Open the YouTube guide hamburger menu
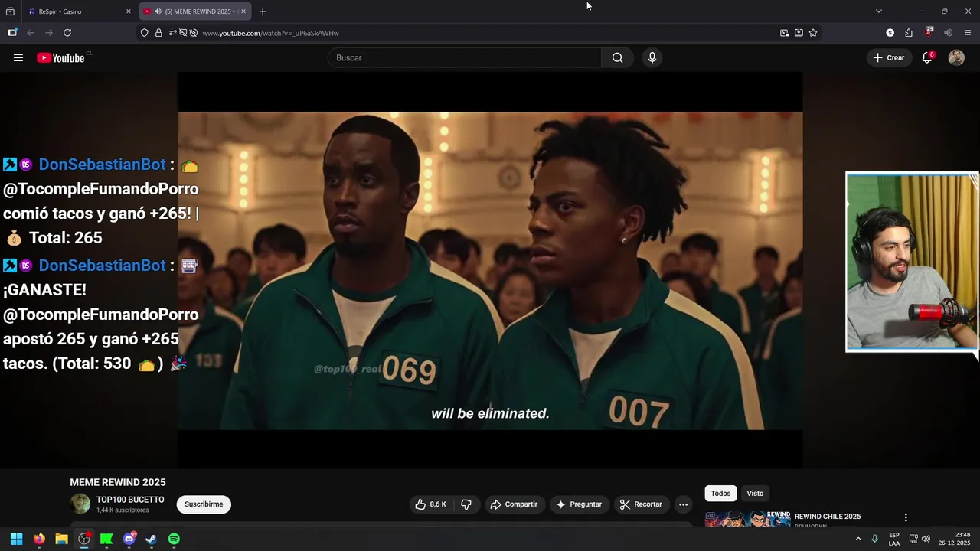The width and height of the screenshot is (980, 551). 18,57
